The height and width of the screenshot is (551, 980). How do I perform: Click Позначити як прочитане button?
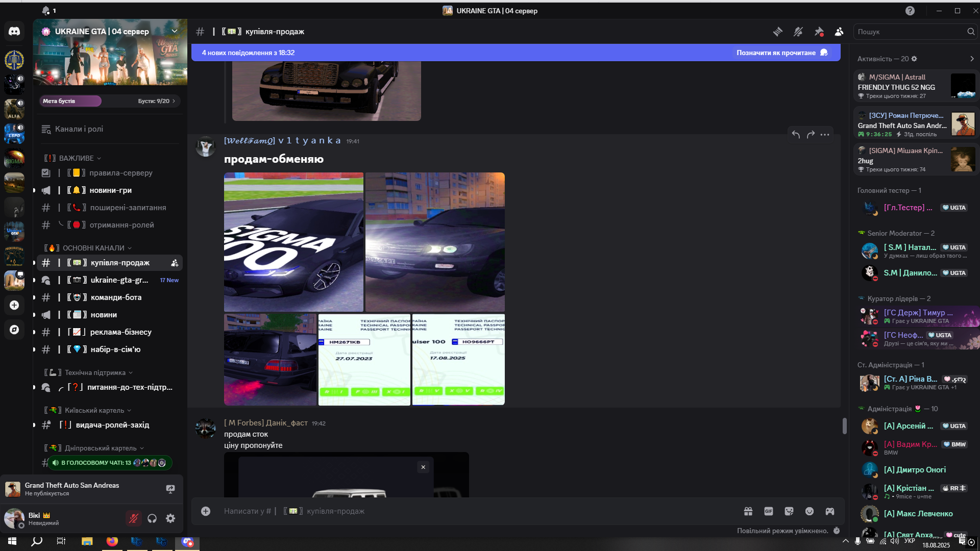[x=781, y=53]
